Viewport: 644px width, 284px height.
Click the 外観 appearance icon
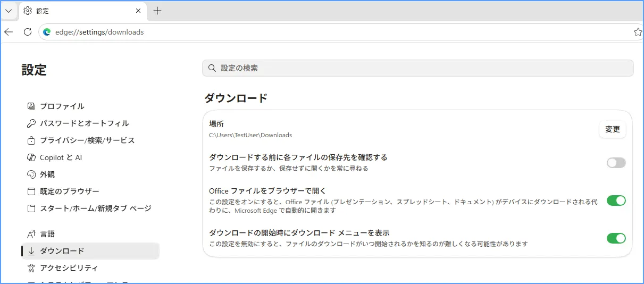(31, 174)
